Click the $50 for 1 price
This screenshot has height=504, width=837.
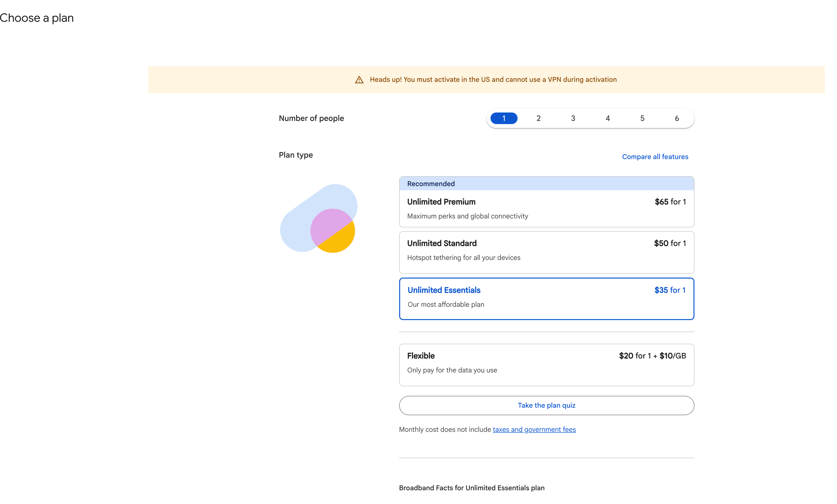(x=670, y=243)
